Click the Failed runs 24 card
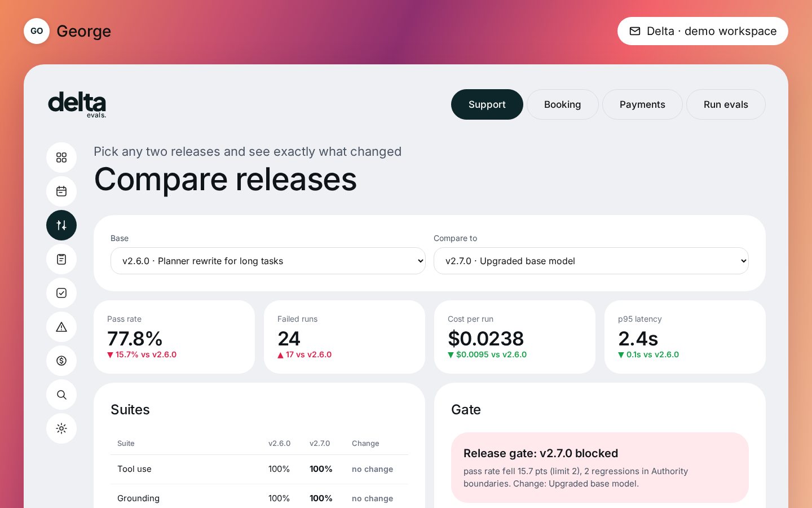Image resolution: width=812 pixels, height=508 pixels. [345, 337]
